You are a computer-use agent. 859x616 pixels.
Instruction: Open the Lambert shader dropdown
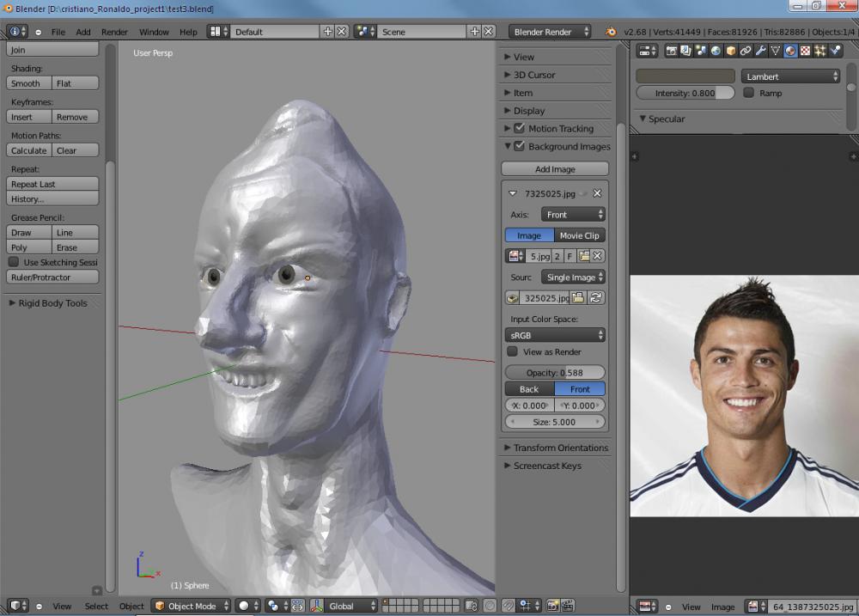coord(790,76)
